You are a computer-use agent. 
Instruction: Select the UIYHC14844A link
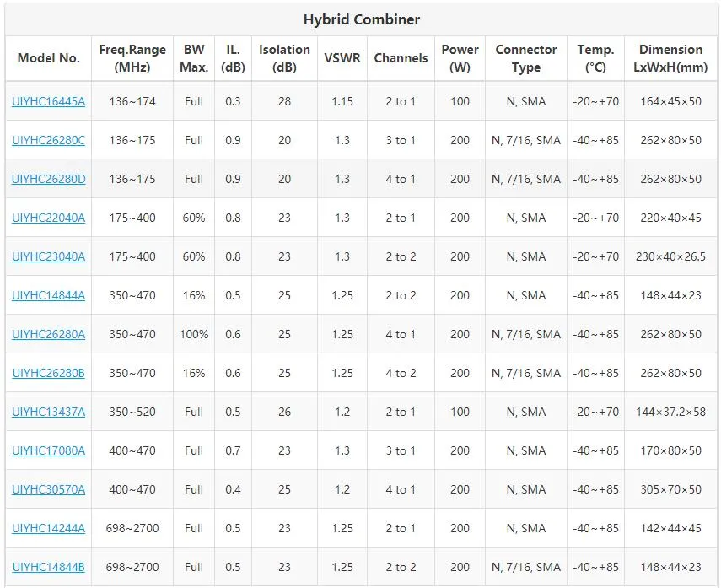[x=48, y=295]
